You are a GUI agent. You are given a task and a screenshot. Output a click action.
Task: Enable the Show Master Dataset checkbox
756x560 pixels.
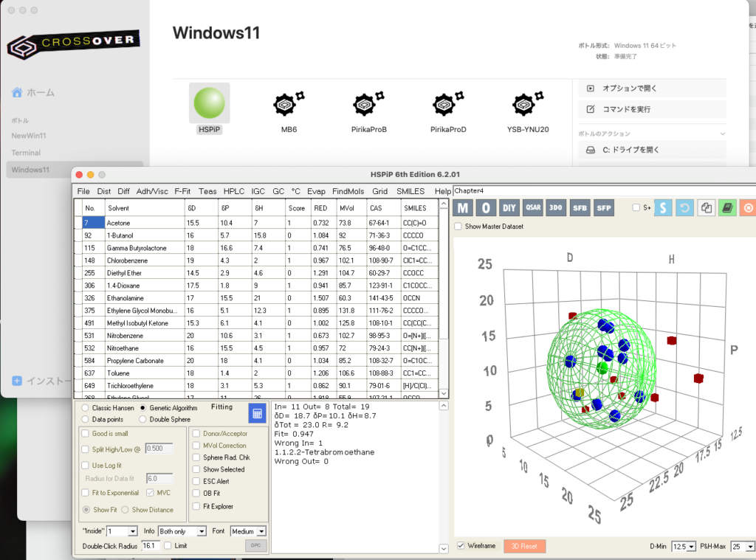(x=458, y=227)
